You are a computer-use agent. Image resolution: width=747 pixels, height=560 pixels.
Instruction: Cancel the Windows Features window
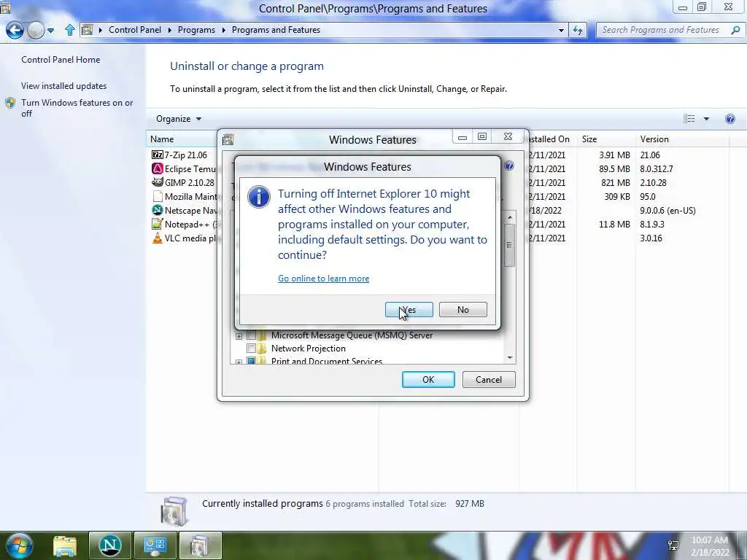click(488, 379)
